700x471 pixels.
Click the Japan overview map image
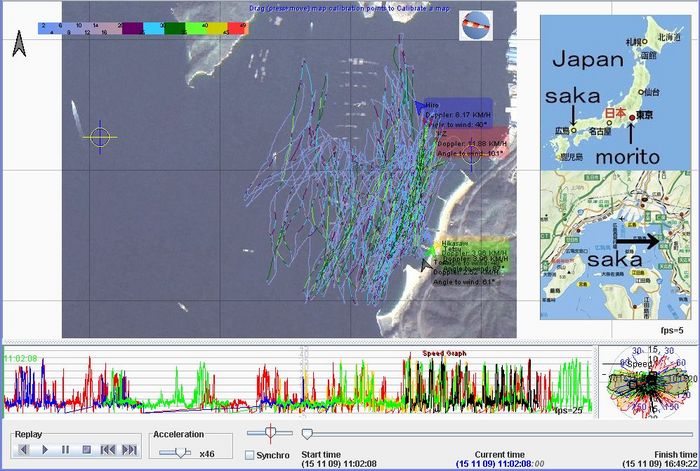click(616, 92)
